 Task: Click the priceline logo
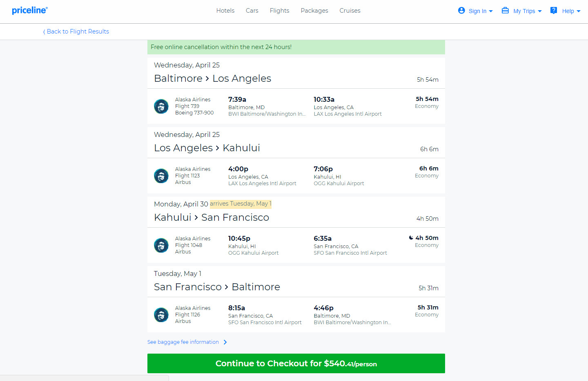[x=30, y=10]
